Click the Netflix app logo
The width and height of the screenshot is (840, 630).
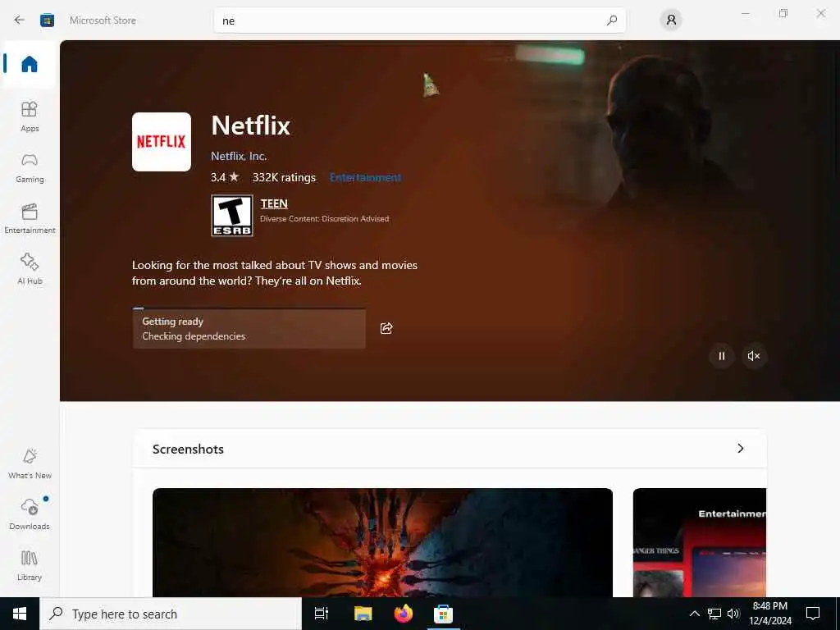[x=162, y=141]
